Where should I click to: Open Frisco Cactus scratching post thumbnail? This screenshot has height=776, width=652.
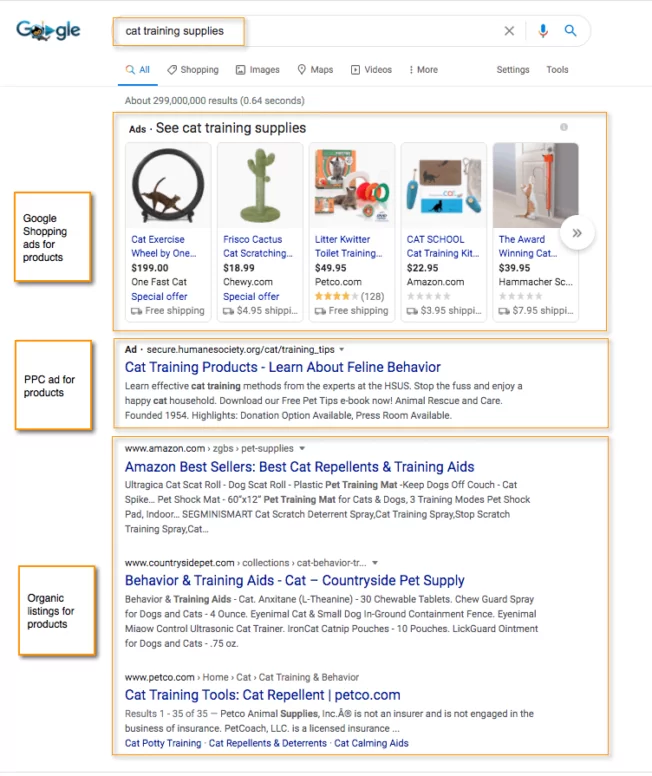(x=260, y=187)
